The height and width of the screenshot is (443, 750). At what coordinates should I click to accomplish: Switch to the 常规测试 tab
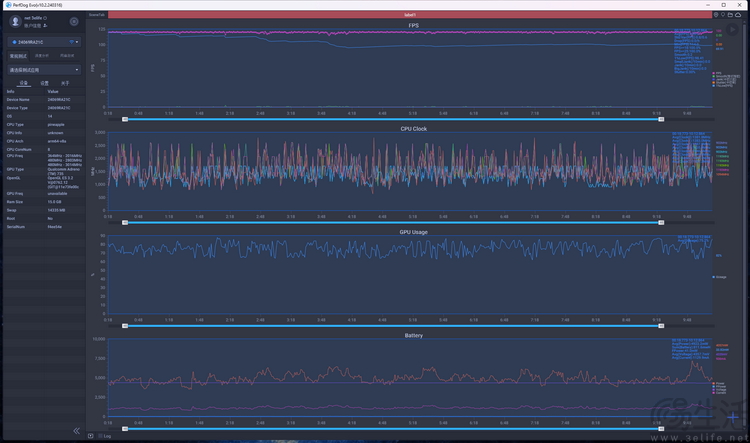(x=19, y=55)
